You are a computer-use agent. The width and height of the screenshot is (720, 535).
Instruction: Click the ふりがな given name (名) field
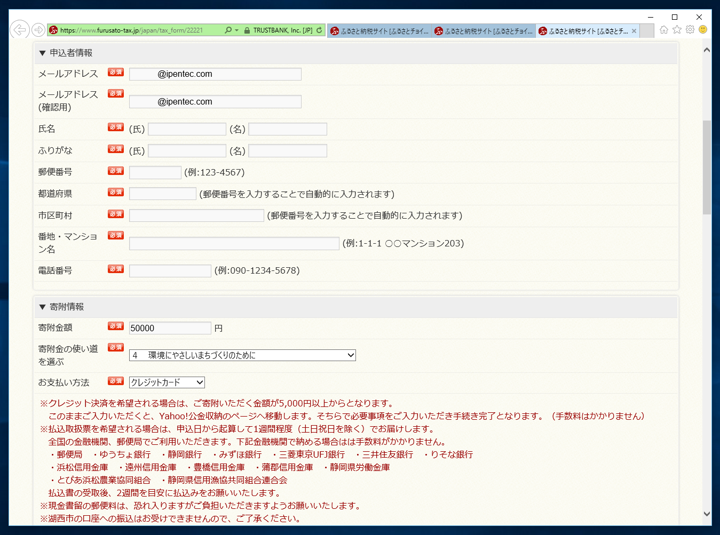[x=287, y=151]
